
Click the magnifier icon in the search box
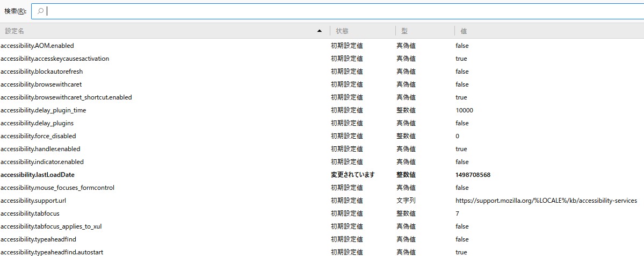41,11
